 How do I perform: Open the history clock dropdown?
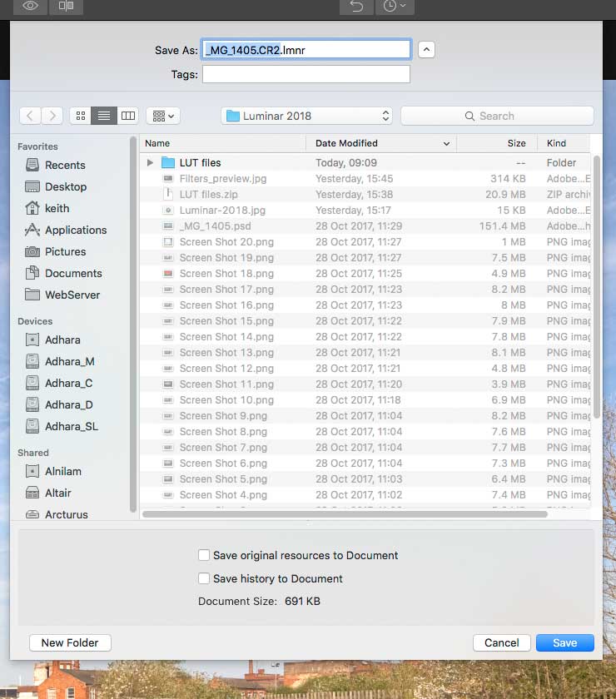pyautogui.click(x=395, y=7)
